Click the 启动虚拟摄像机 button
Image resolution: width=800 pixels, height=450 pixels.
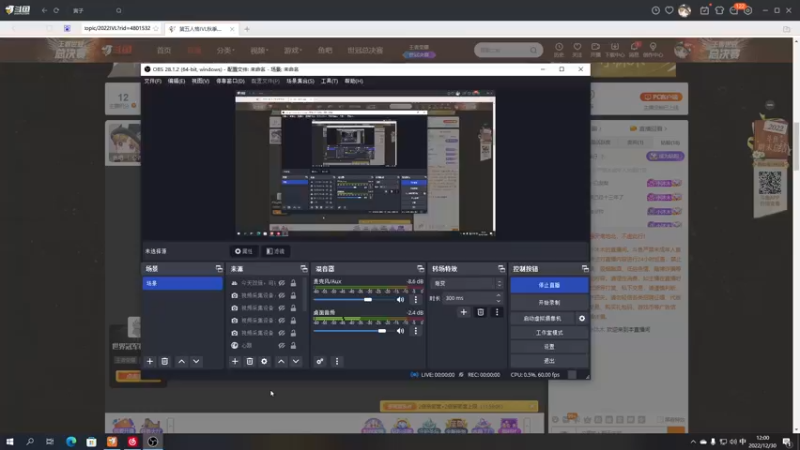[542, 318]
